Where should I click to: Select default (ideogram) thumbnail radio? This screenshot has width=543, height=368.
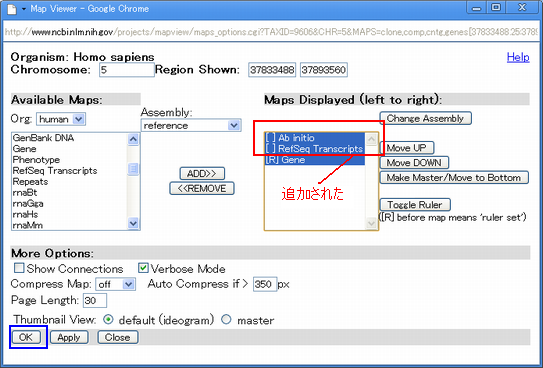click(x=108, y=320)
